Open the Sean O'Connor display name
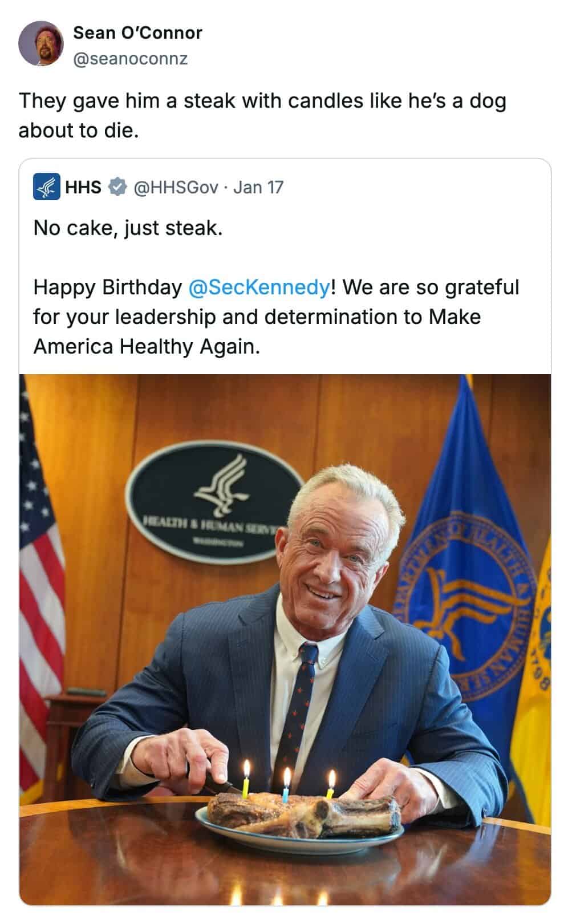568x924 pixels. click(x=137, y=33)
